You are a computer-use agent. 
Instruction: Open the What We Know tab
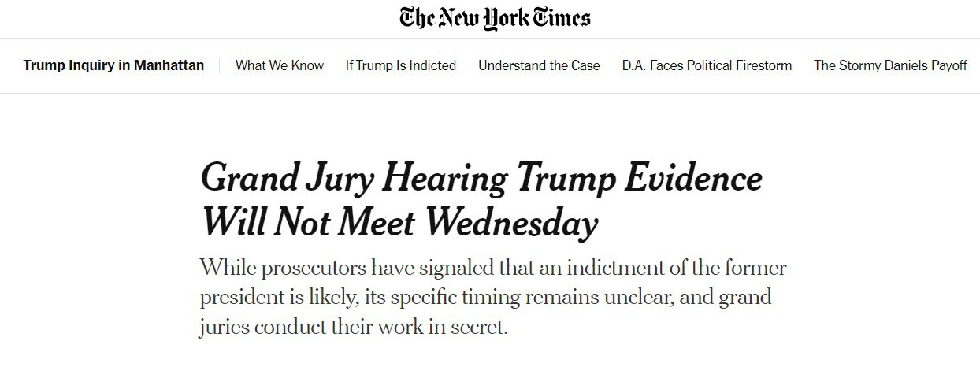coord(280,65)
